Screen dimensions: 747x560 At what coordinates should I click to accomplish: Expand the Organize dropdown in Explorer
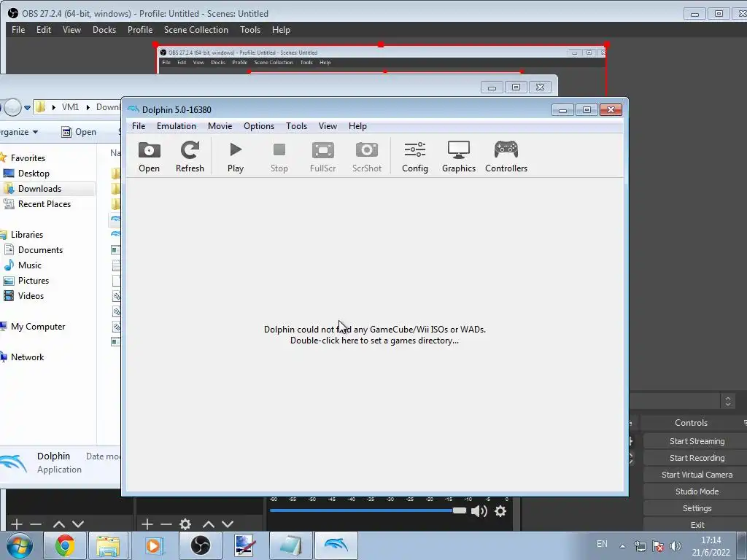coord(19,132)
